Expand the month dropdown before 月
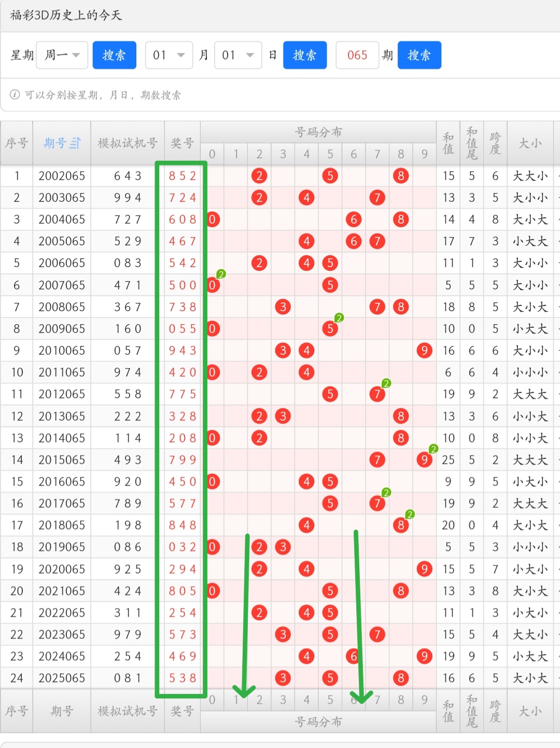Viewport: 560px width, 748px height. coord(169,55)
